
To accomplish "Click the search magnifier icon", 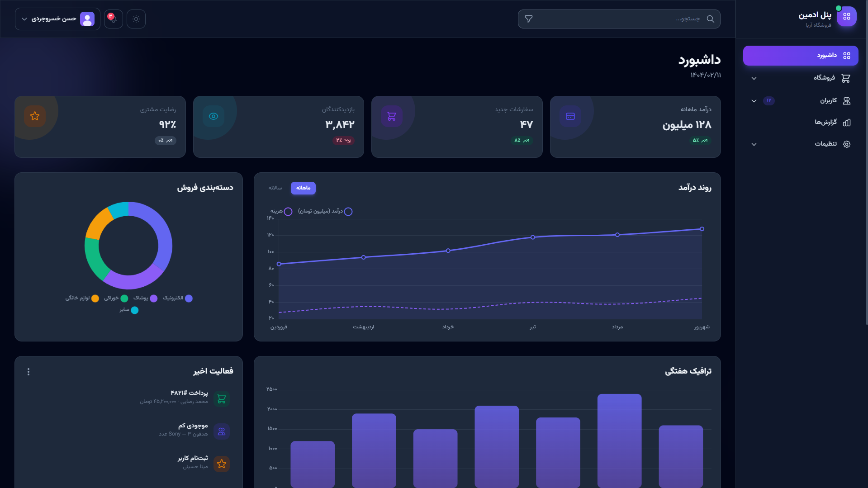I will [x=711, y=19].
